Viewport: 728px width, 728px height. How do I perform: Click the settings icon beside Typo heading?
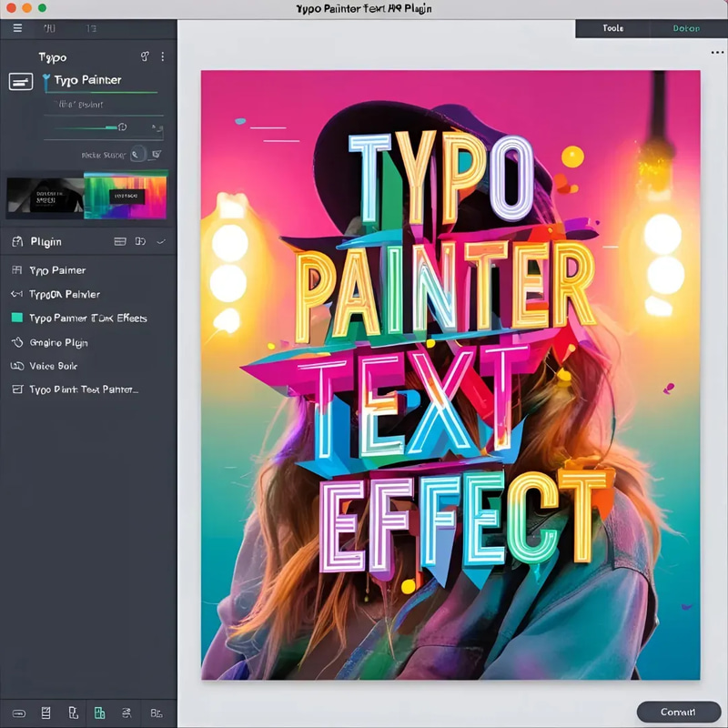click(145, 56)
